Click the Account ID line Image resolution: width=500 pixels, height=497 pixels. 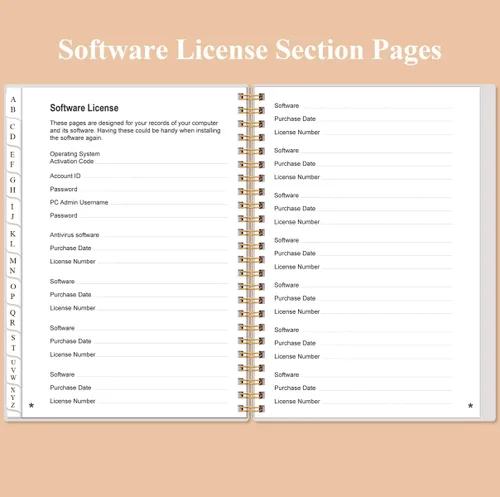139,176
